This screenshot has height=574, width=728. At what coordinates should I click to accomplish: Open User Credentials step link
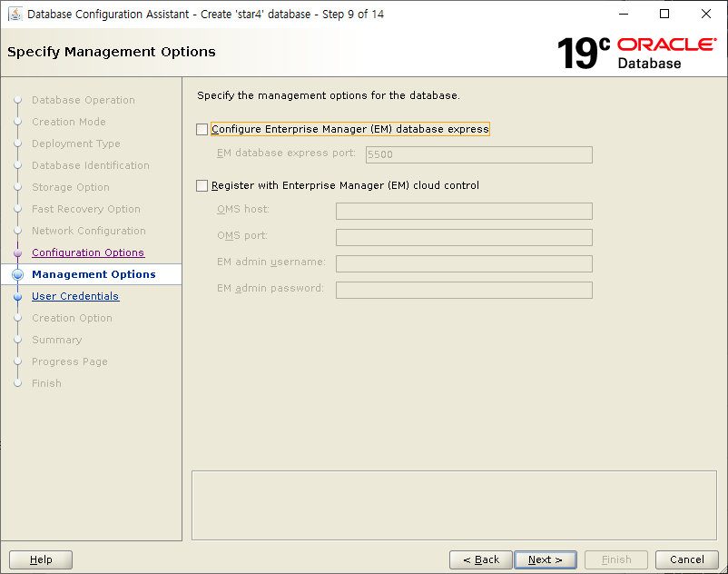75,296
